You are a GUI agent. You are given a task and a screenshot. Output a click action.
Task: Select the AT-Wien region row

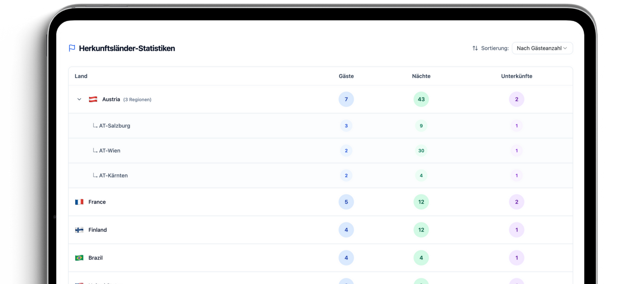coord(321,151)
